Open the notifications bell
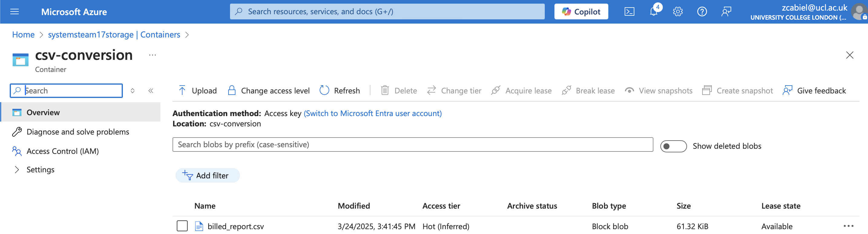 coord(653,12)
